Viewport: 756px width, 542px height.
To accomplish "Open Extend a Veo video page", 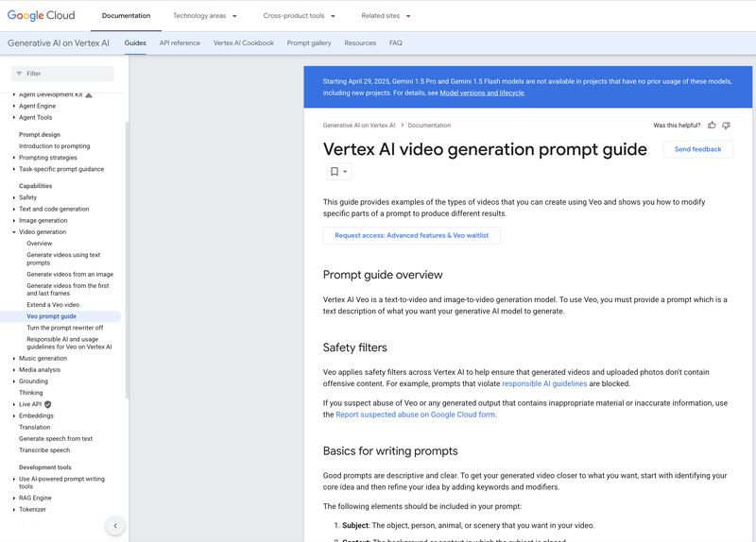I will coord(53,304).
